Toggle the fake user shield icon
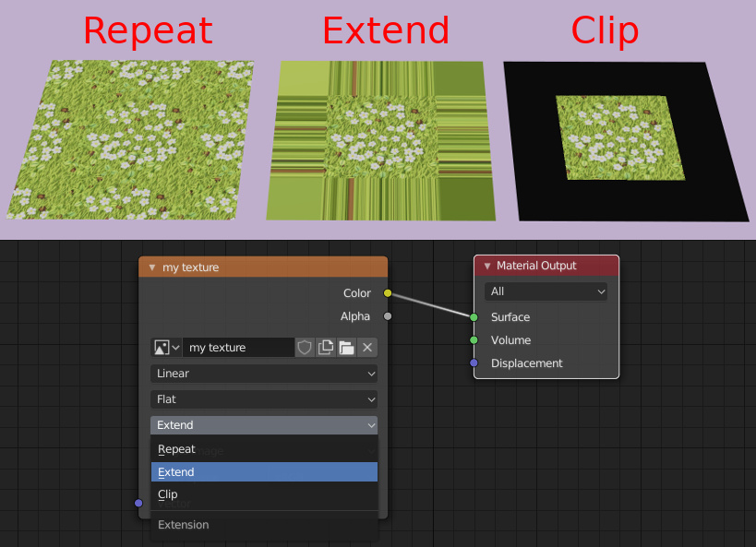The height and width of the screenshot is (547, 756). pyautogui.click(x=305, y=348)
